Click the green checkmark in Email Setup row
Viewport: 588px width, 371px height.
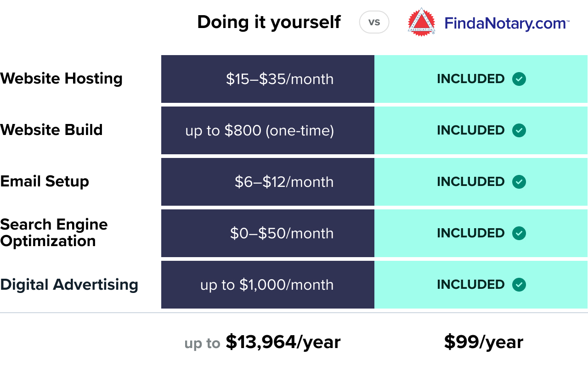tap(519, 182)
